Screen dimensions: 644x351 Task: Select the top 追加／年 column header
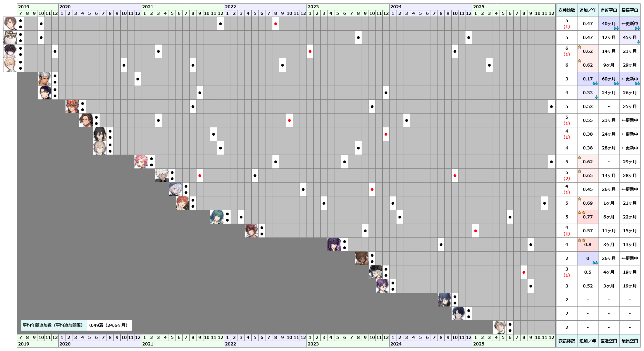tap(587, 10)
